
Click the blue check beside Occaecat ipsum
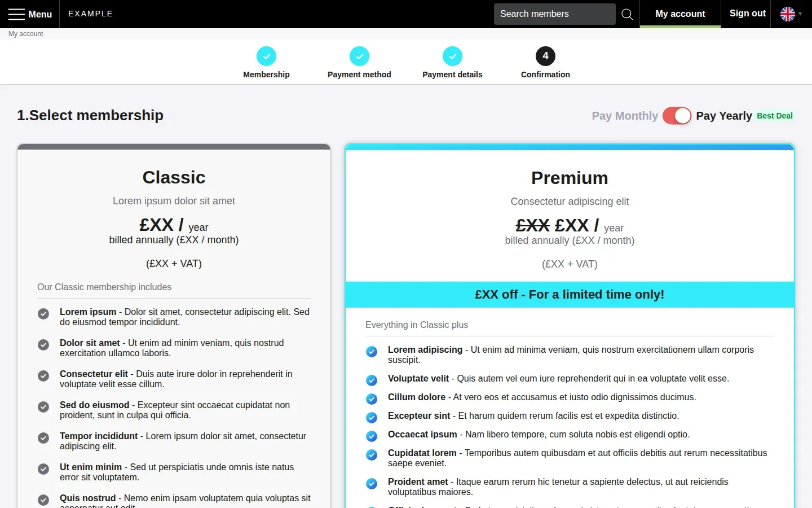click(x=372, y=436)
